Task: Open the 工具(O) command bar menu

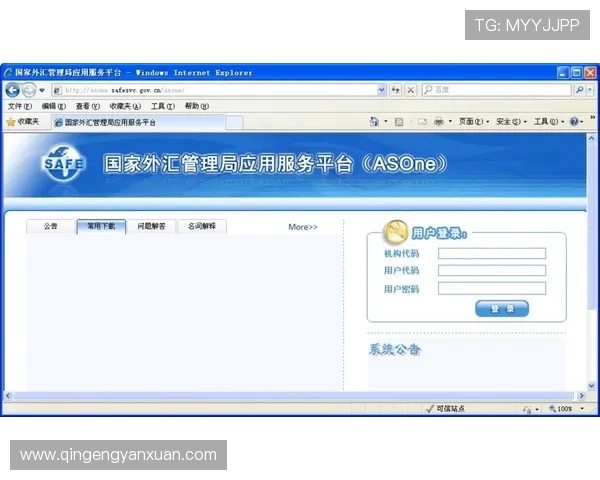Action: click(x=549, y=122)
